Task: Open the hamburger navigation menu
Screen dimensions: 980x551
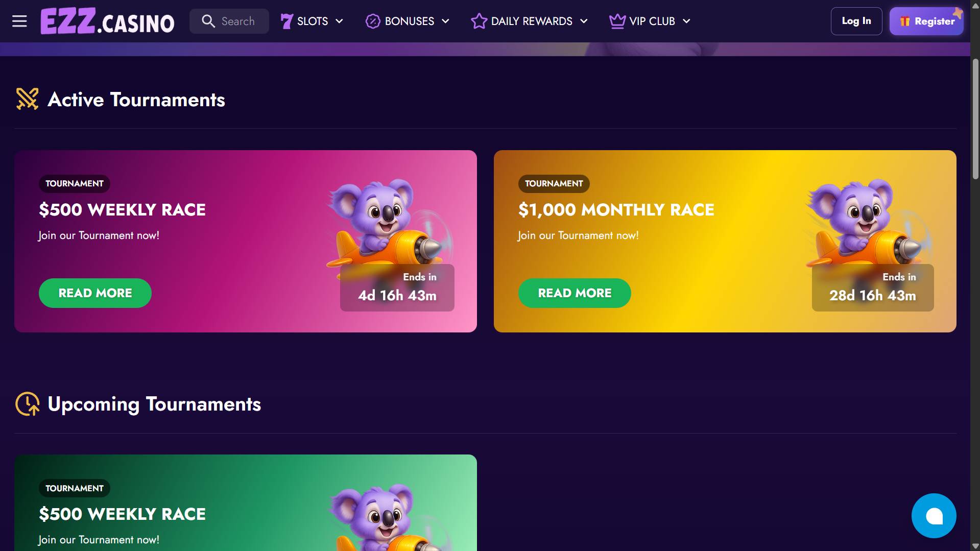Action: pyautogui.click(x=19, y=21)
